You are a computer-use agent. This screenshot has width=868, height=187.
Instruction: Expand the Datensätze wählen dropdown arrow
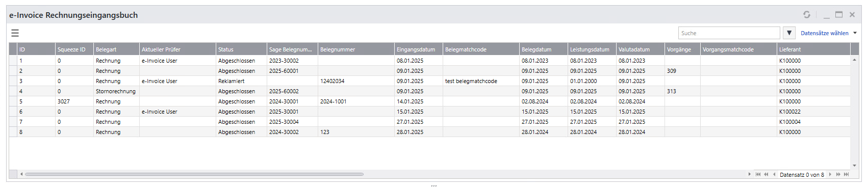pyautogui.click(x=855, y=33)
